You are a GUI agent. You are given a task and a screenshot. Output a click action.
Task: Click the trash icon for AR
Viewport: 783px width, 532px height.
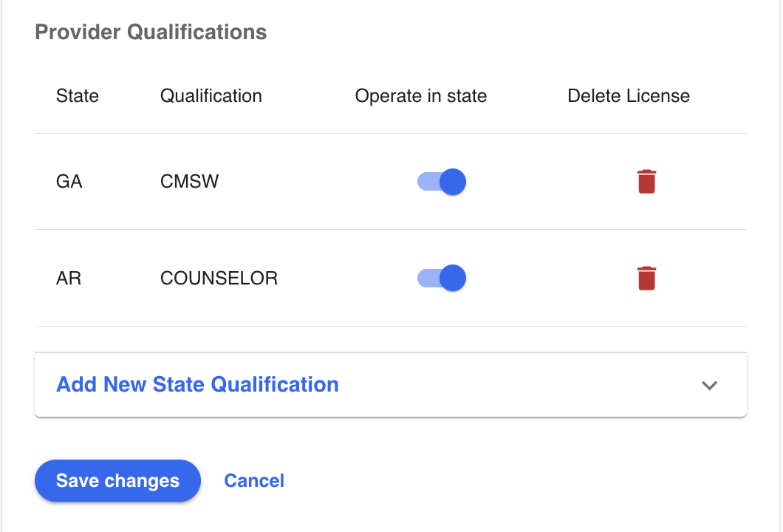646,278
